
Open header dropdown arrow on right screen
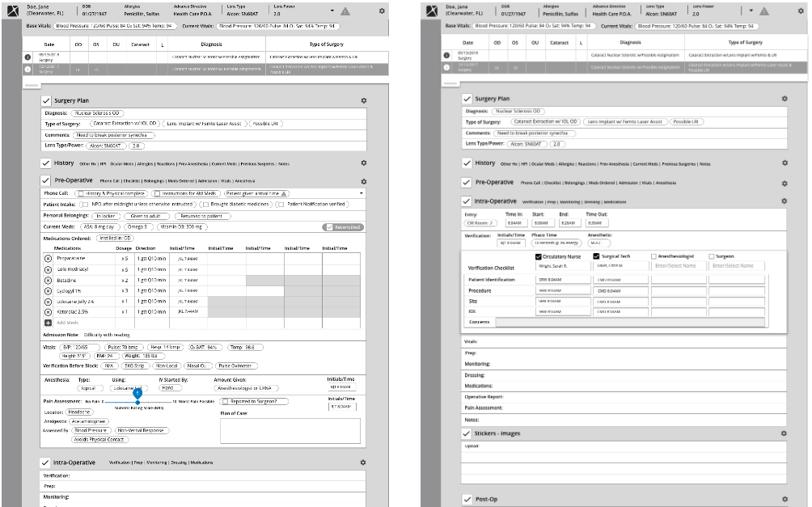pos(751,11)
